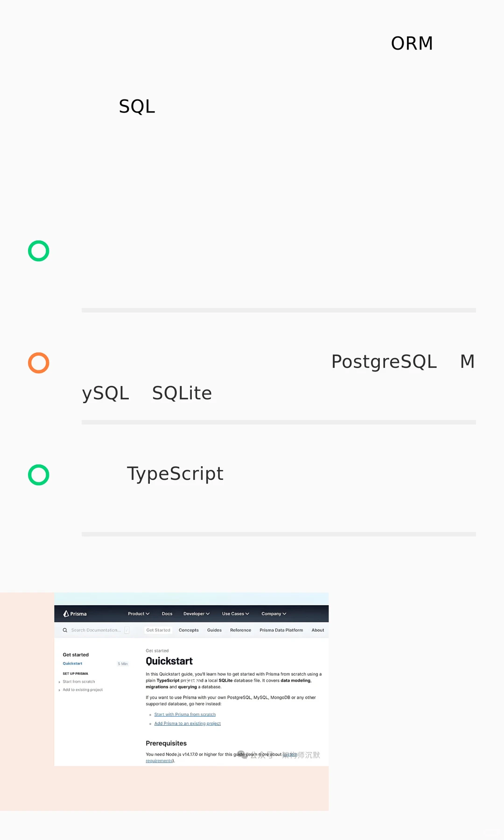Viewport: 504px width, 840px height.
Task: Click the green circle bullet above PostgreSQL
Action: pos(39,251)
